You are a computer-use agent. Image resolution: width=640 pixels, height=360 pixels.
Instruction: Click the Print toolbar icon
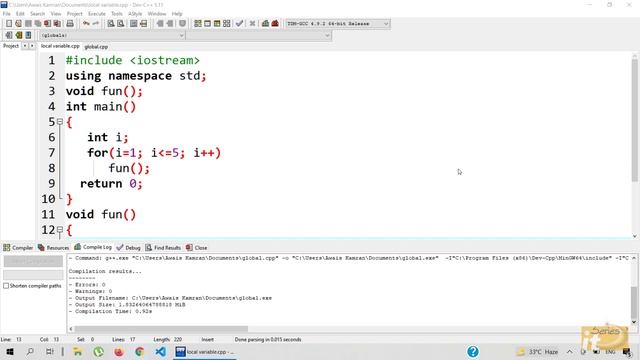(70, 24)
